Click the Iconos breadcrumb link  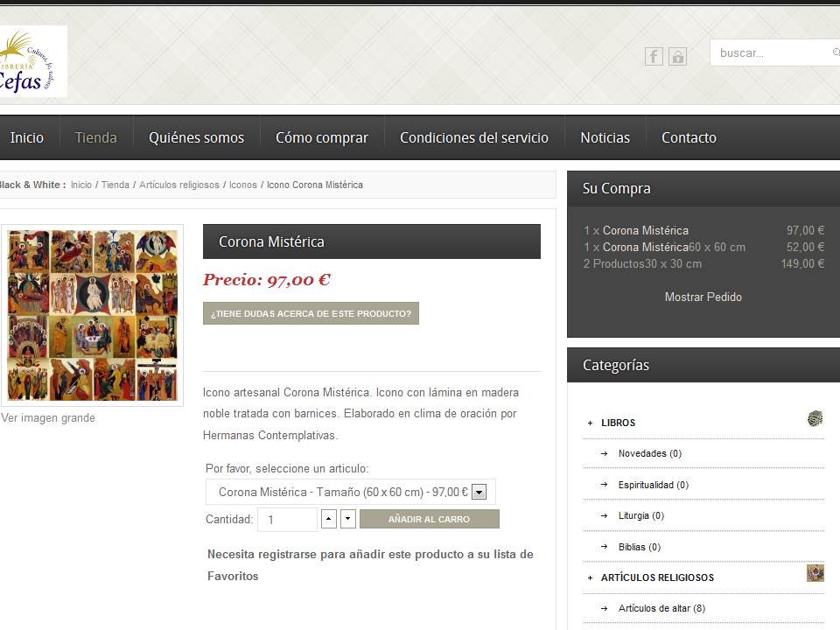(243, 185)
